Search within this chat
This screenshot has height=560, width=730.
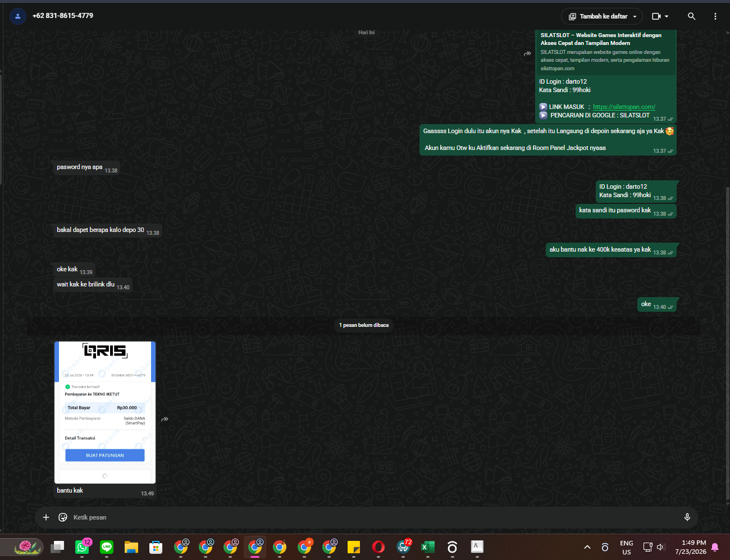[692, 16]
